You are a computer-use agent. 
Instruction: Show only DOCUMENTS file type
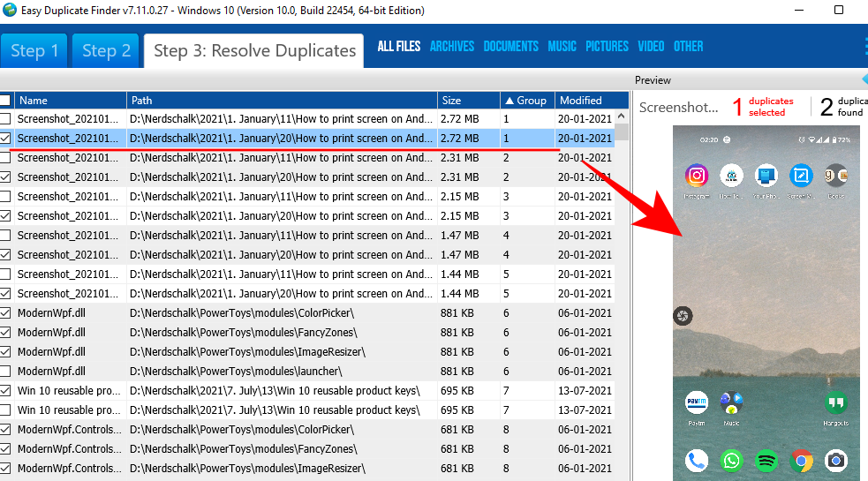[510, 47]
